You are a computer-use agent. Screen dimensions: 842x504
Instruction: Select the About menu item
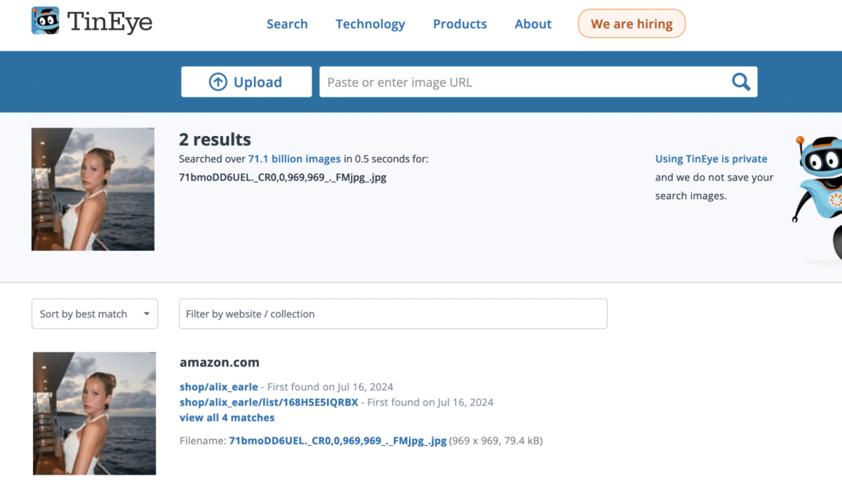coord(533,24)
